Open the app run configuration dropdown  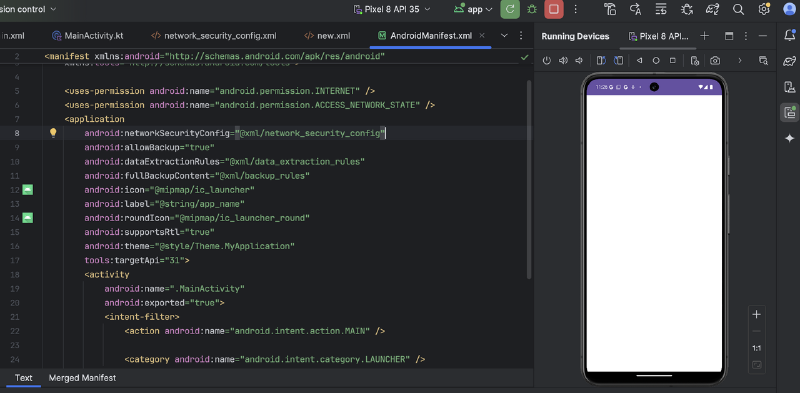click(x=473, y=9)
